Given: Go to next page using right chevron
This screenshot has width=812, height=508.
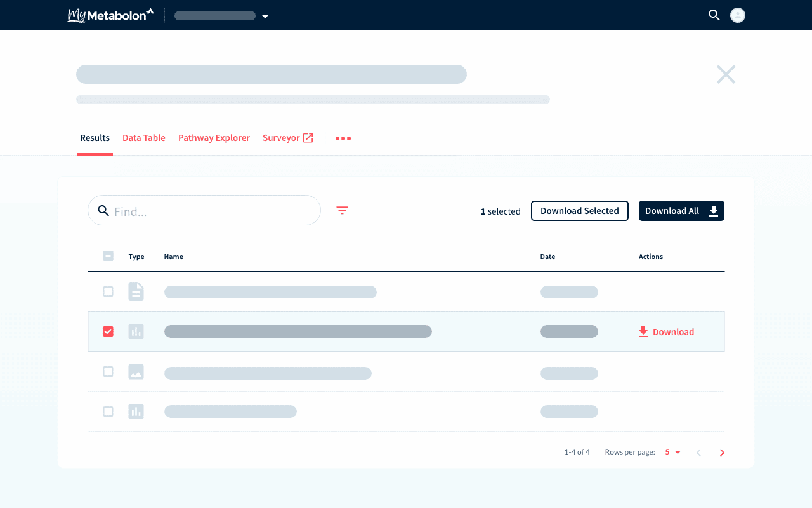Looking at the screenshot, I should pos(722,453).
